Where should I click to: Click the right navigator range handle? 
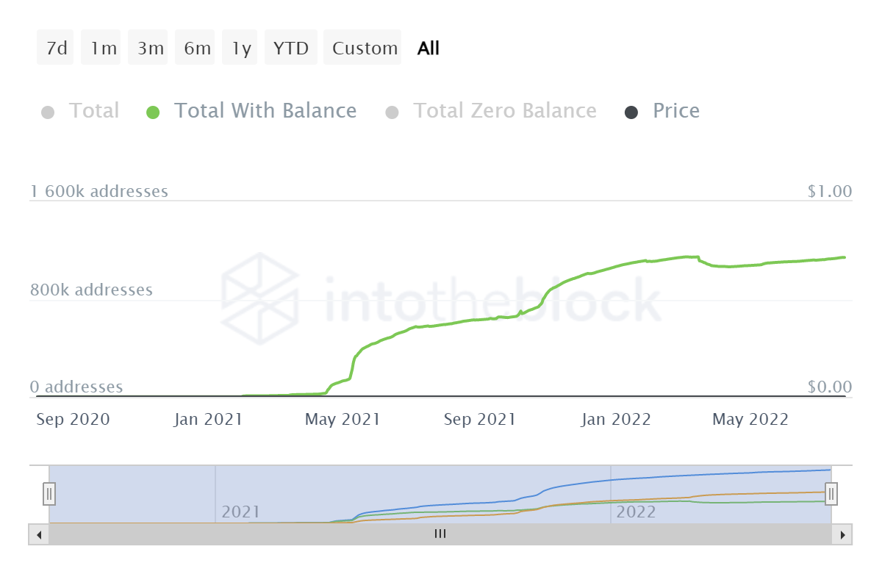tap(831, 494)
